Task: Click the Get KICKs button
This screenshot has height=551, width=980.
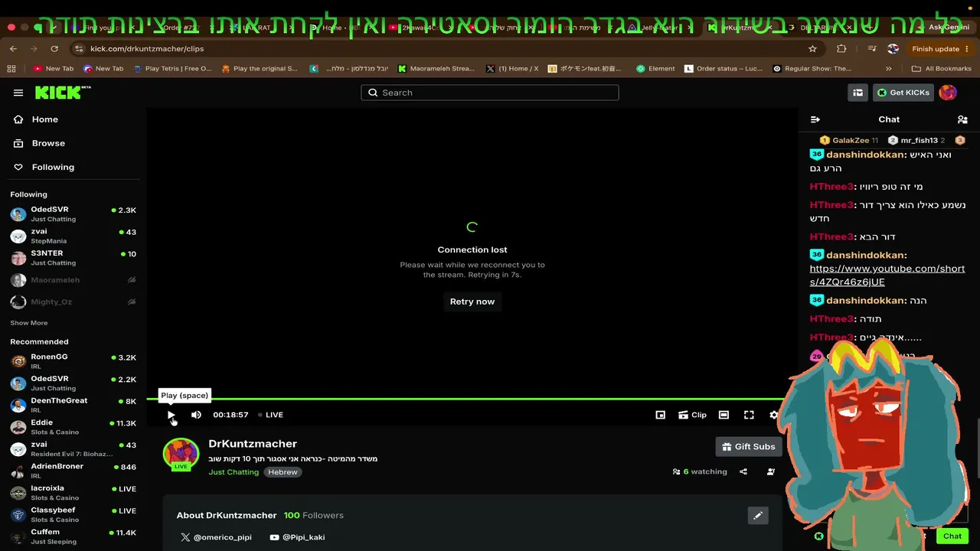Action: coord(903,93)
